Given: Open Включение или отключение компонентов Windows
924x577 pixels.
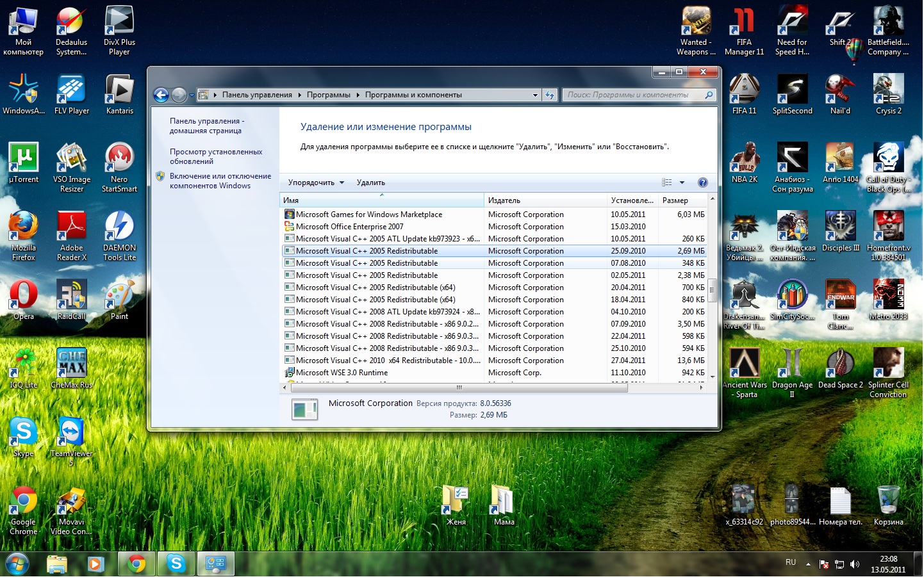Looking at the screenshot, I should coord(220,181).
